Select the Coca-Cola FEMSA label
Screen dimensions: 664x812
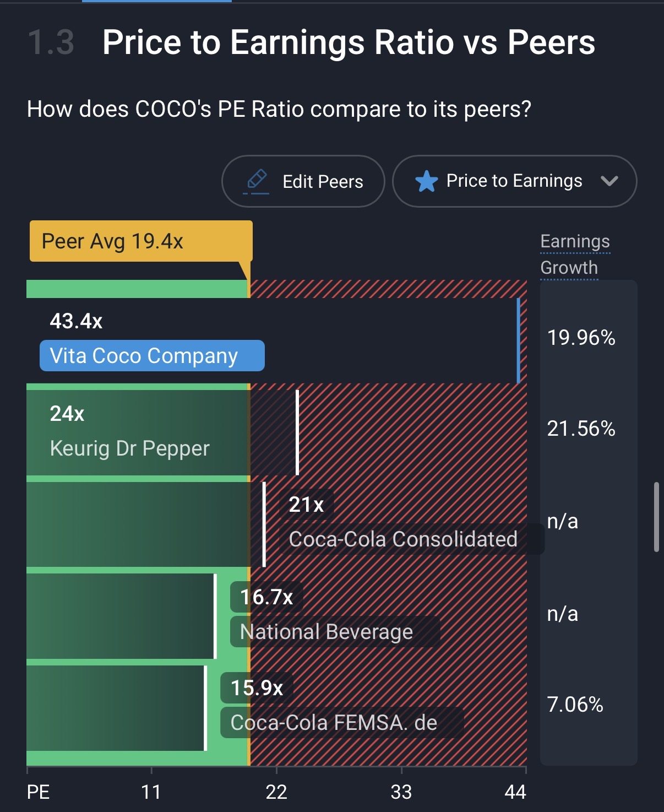click(334, 723)
